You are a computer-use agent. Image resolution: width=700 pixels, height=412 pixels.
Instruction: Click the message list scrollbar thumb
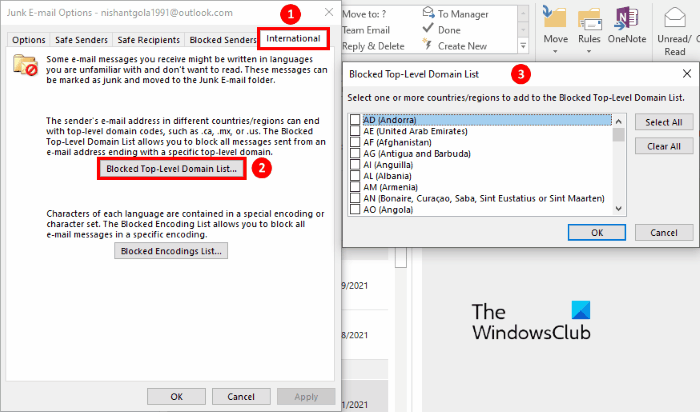401,257
